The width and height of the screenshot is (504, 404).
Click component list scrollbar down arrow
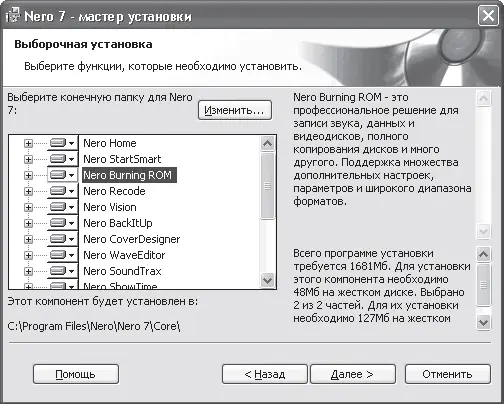pos(267,280)
